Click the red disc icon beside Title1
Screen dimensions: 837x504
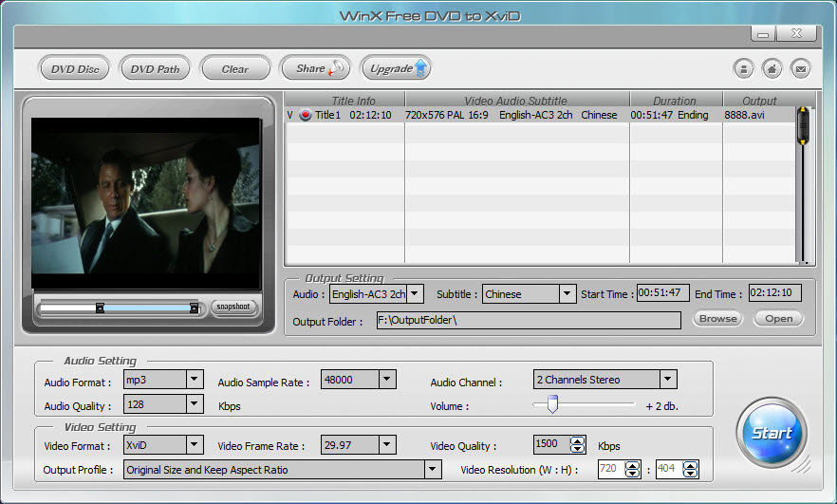pos(306,115)
